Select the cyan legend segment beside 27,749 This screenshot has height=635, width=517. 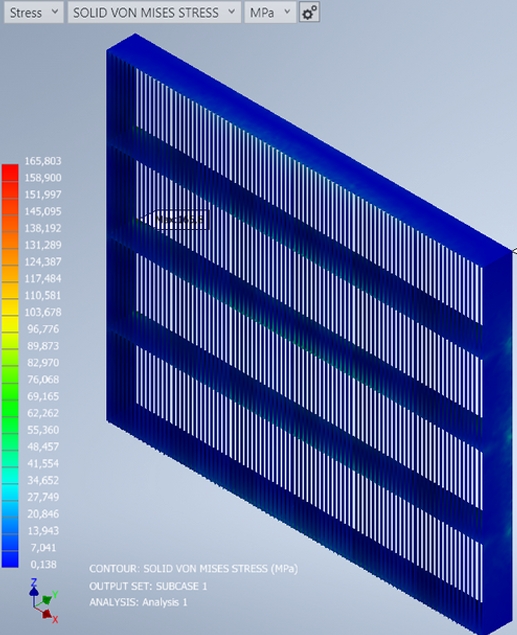tap(10, 492)
